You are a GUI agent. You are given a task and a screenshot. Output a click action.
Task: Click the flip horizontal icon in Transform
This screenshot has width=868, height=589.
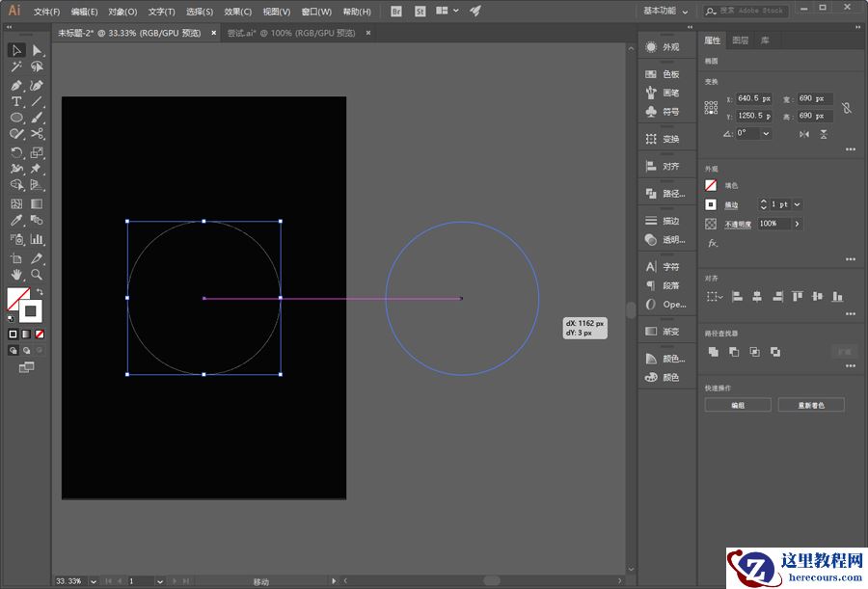804,134
